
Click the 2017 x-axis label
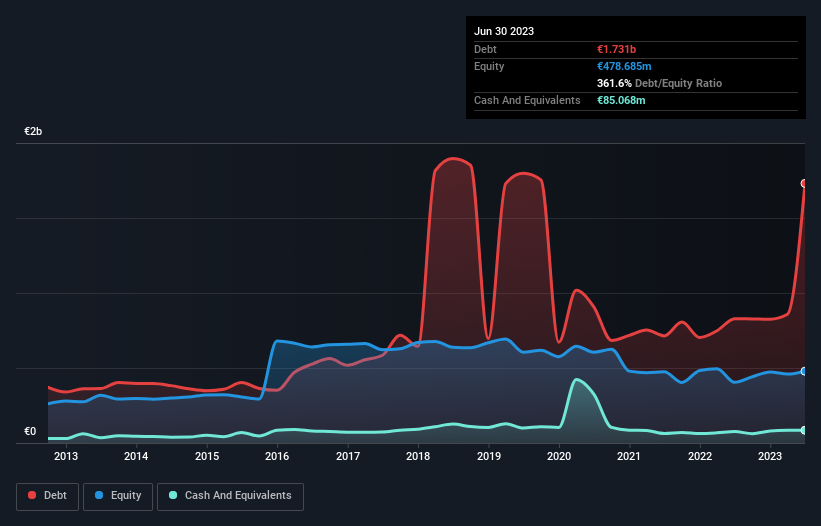348,456
